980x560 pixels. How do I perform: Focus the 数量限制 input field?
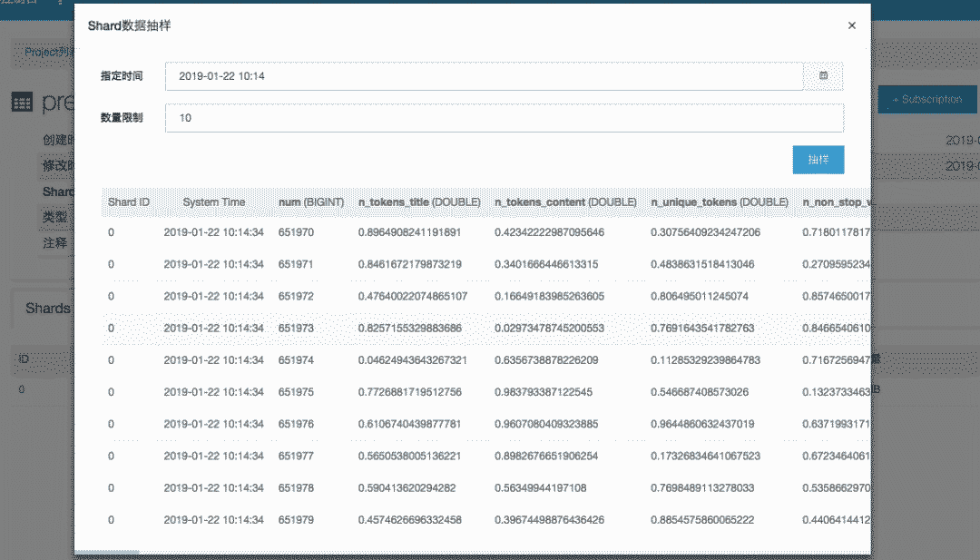pyautogui.click(x=504, y=118)
